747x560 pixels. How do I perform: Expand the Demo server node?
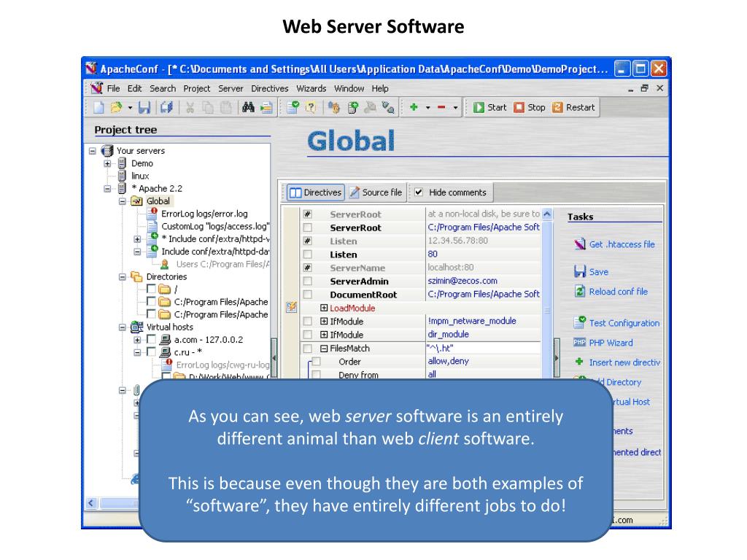click(x=107, y=163)
